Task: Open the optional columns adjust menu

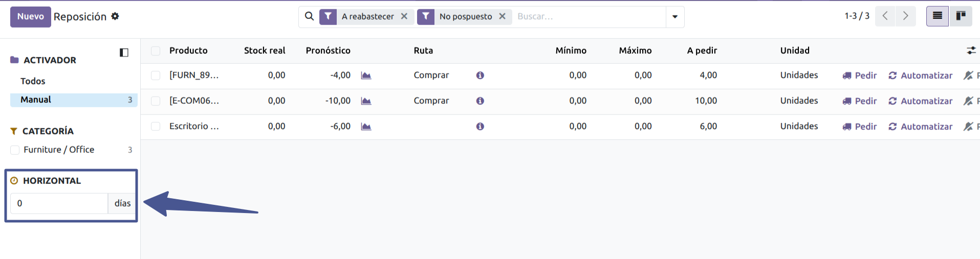Action: pos(971,51)
